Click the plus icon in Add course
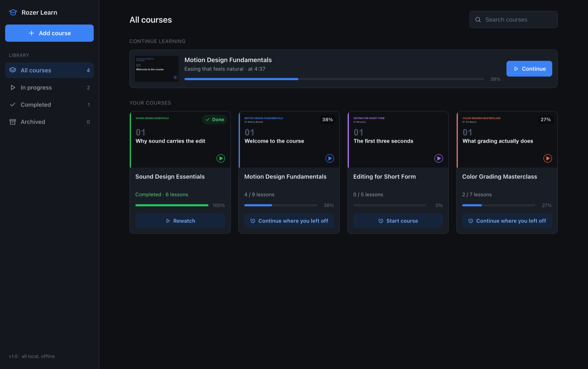The image size is (588, 369). click(x=32, y=33)
